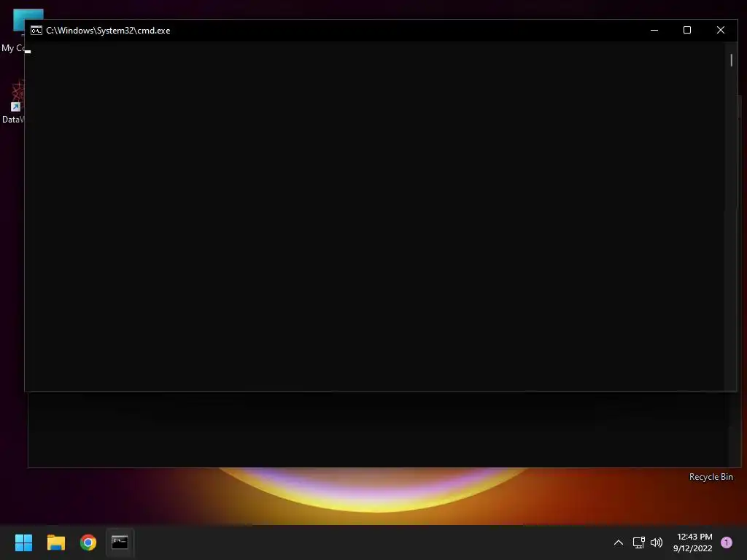Click the cmd.exe window title text
This screenshot has width=747, height=560.
(x=108, y=31)
